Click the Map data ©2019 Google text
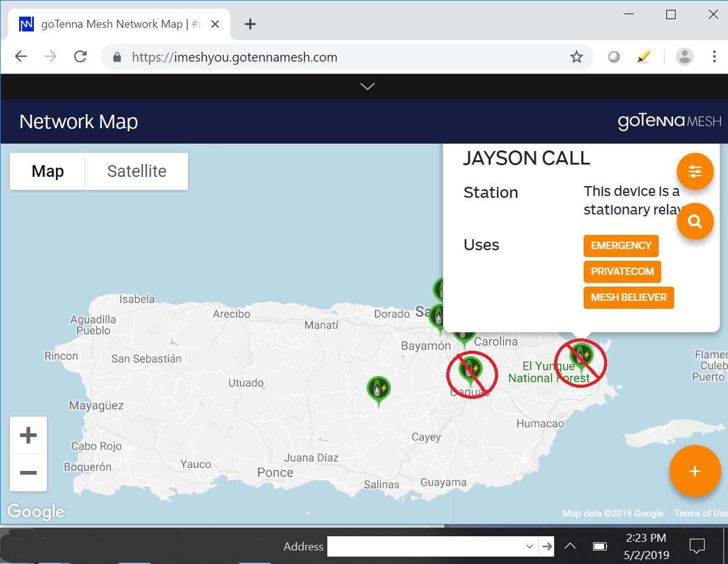The width and height of the screenshot is (728, 564). pyautogui.click(x=613, y=513)
